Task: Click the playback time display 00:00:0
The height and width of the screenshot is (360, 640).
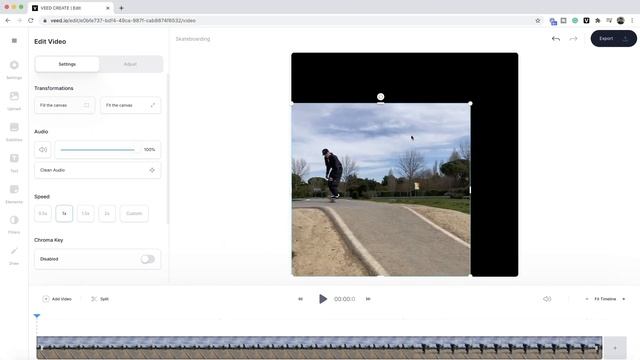Action: click(x=344, y=299)
